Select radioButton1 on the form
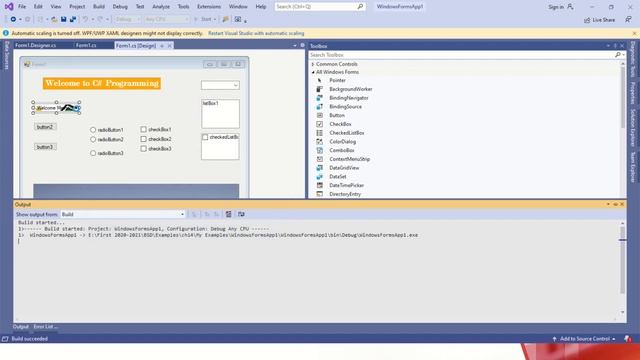This screenshot has height=360, width=640. (x=107, y=130)
